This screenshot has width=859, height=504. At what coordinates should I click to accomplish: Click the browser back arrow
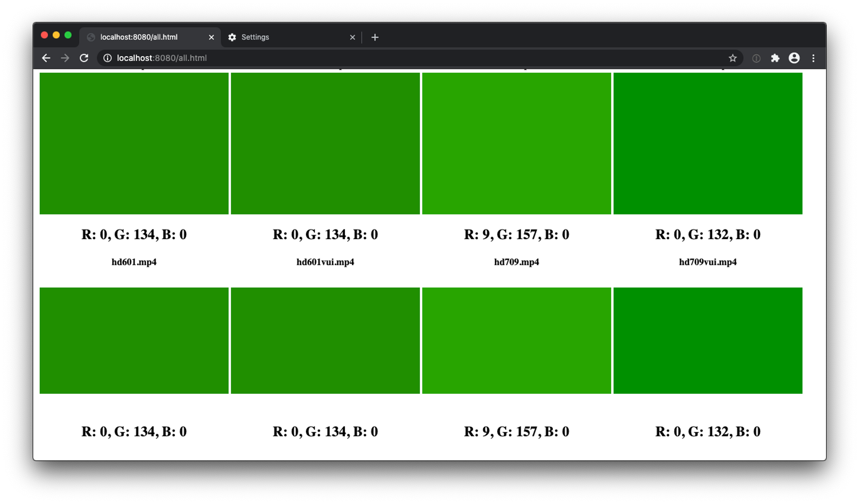pos(46,58)
